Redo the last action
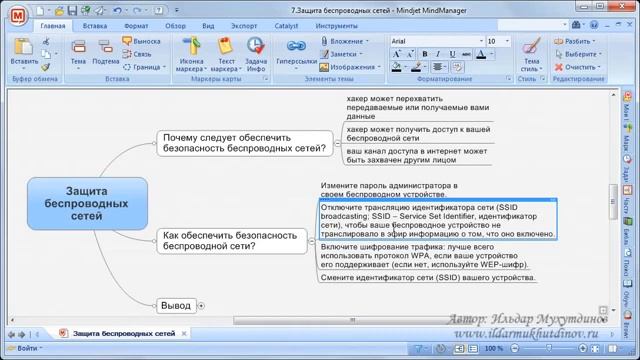Screen dimensions: 640x360 (x=138, y=11)
